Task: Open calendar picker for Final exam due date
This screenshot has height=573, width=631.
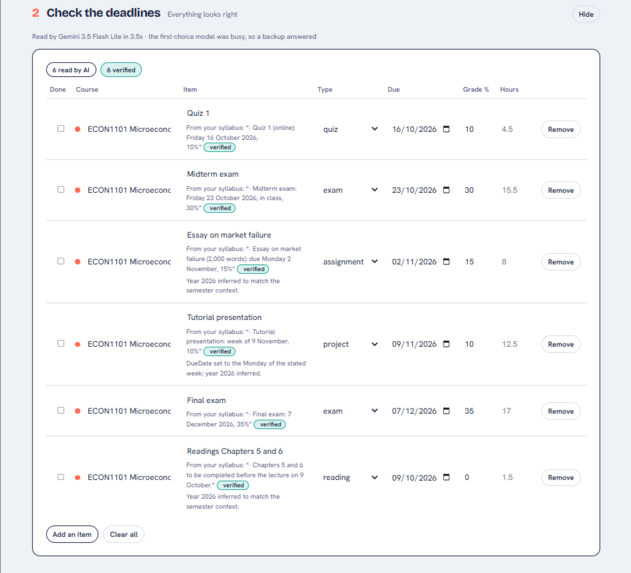Action: [x=446, y=411]
